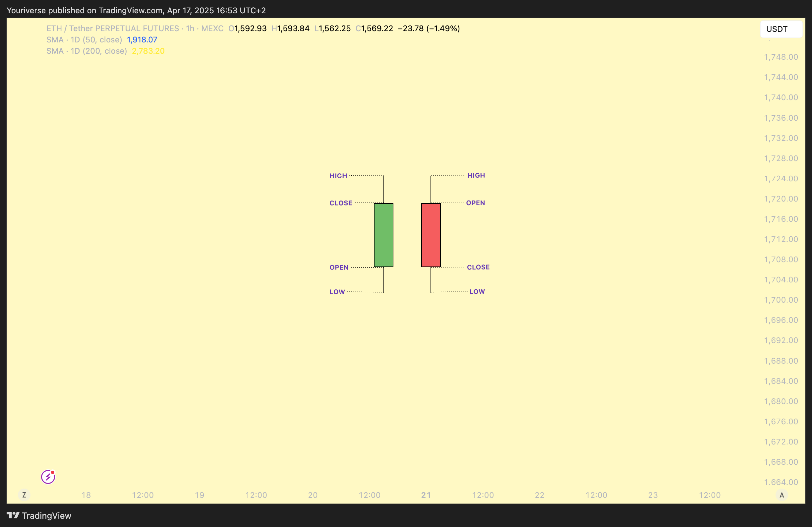The image size is (812, 527).
Task: Click the bold 21 date on time axis
Action: click(x=426, y=495)
